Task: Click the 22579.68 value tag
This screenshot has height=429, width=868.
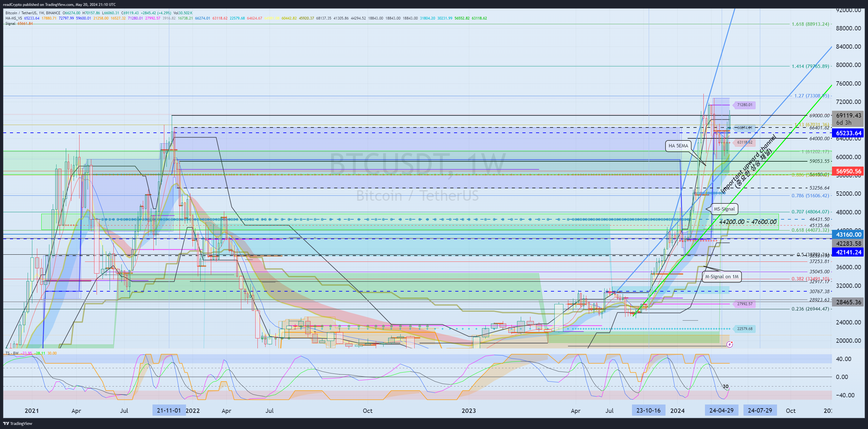Action: [744, 329]
